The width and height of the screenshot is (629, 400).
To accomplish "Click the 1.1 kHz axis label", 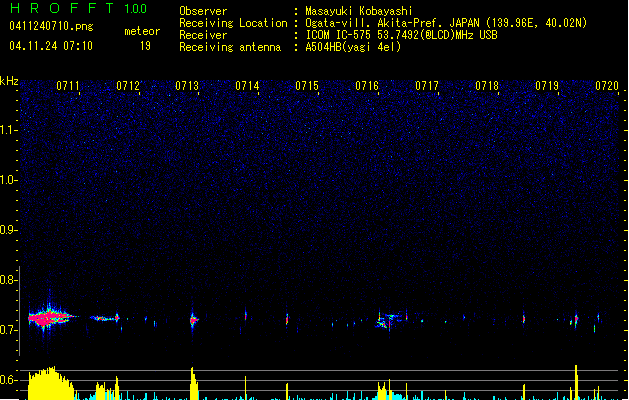I will coord(8,130).
